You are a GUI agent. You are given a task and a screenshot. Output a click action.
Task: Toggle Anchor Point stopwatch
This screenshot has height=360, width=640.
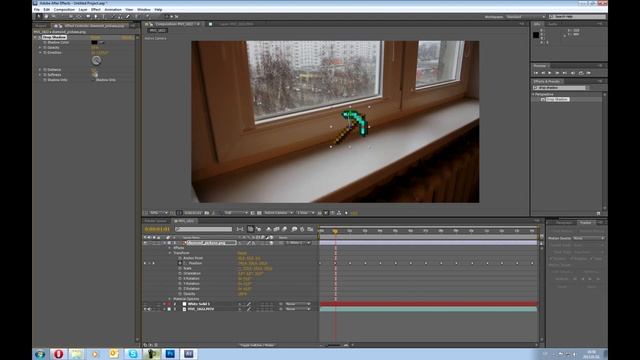coord(180,258)
